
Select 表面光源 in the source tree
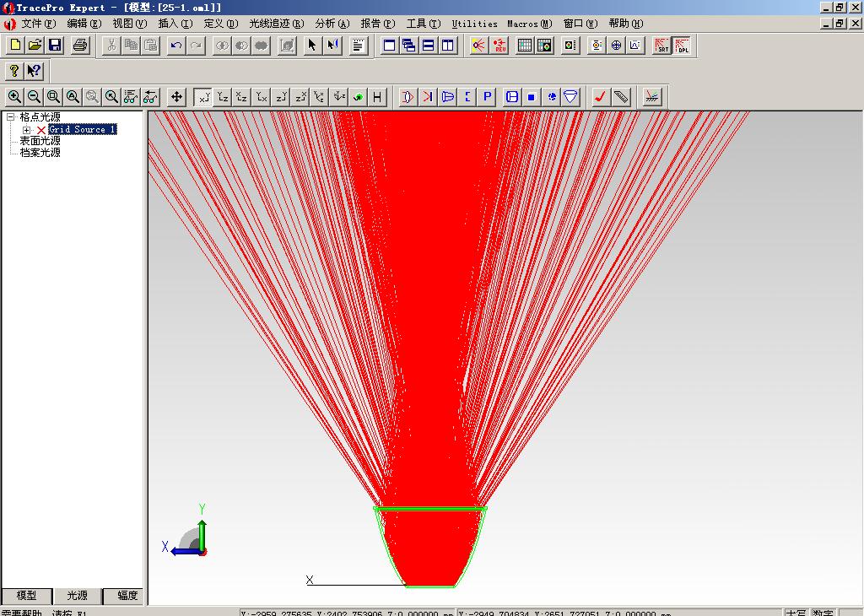coord(40,141)
